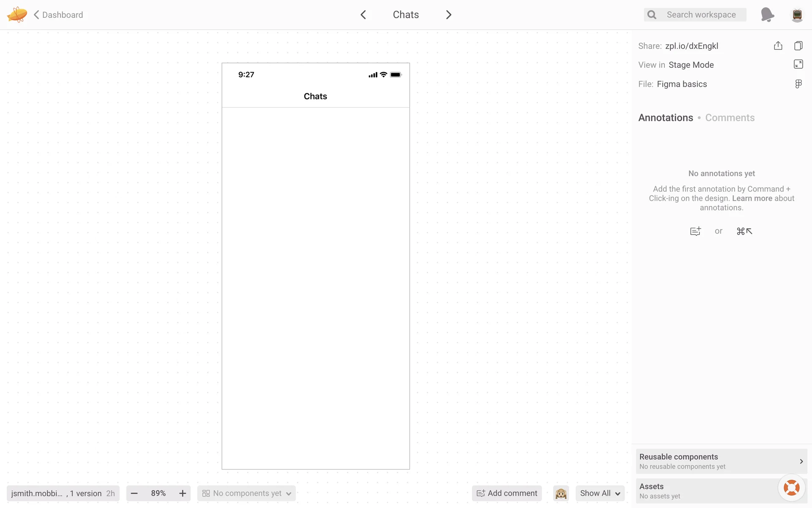Click the Add comment button
This screenshot has width=812, height=508.
point(507,494)
